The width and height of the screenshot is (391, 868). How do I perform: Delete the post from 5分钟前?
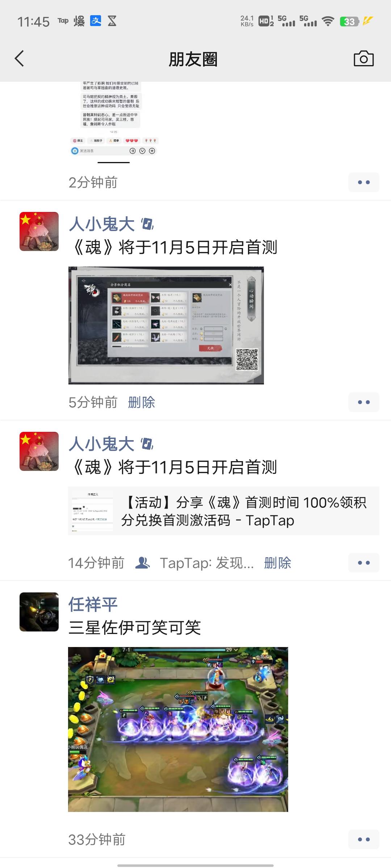142,402
